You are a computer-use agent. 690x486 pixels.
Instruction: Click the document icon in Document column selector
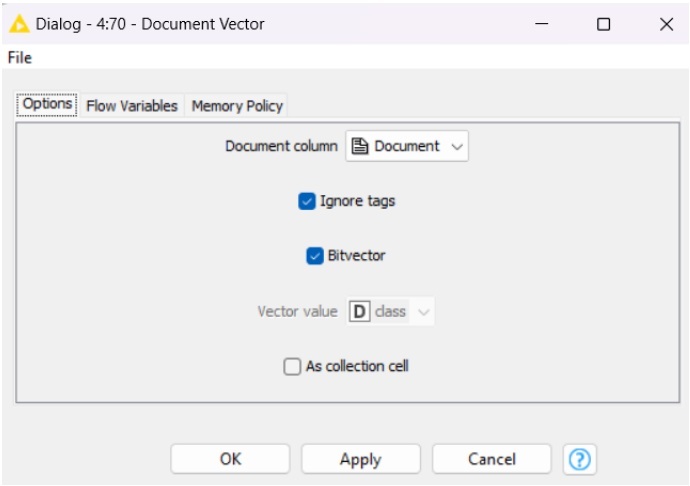tap(361, 146)
